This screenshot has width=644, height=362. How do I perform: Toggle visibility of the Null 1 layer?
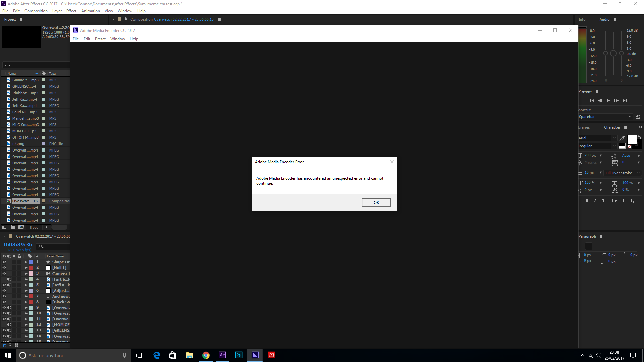tap(4, 267)
